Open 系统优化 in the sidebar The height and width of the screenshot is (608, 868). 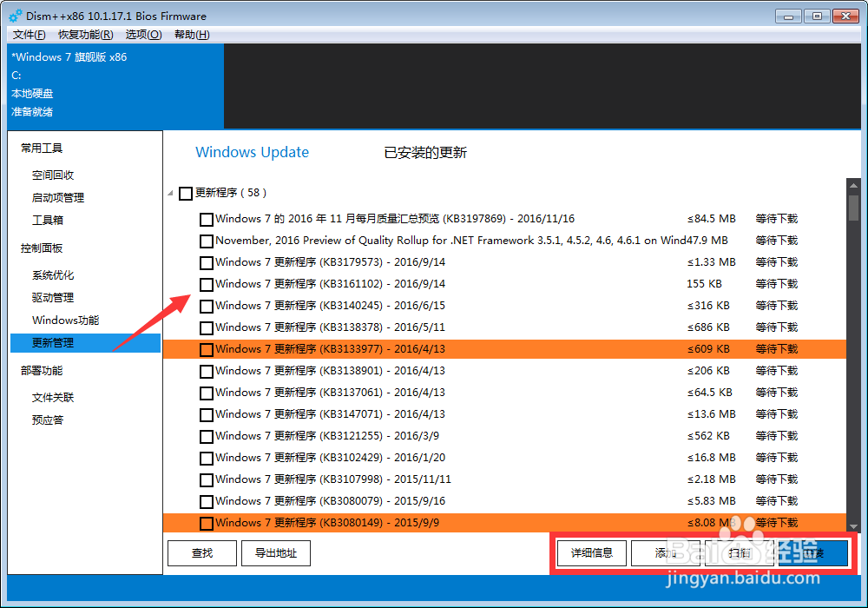[53, 275]
